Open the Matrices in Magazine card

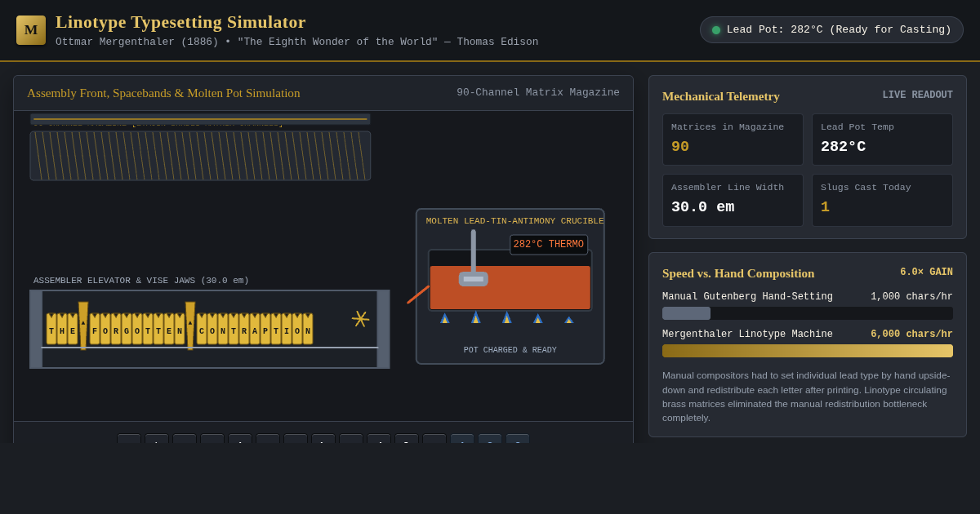coord(733,140)
